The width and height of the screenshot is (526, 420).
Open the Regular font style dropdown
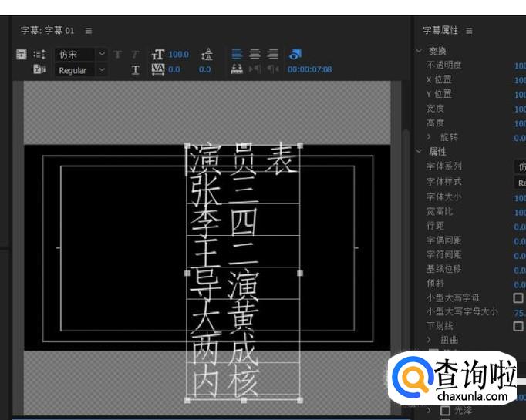pyautogui.click(x=81, y=70)
